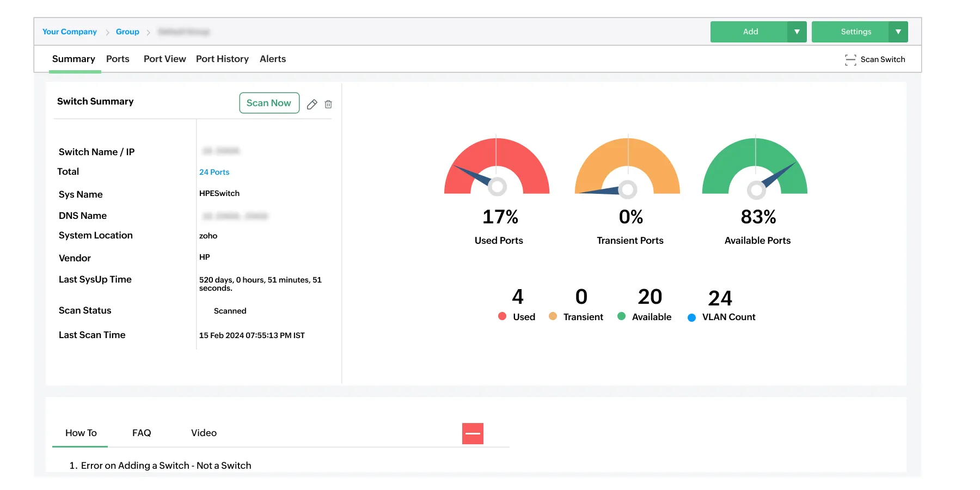The height and width of the screenshot is (490, 980).
Task: Click the pencil edit icon in Switch Summary
Action: point(312,105)
